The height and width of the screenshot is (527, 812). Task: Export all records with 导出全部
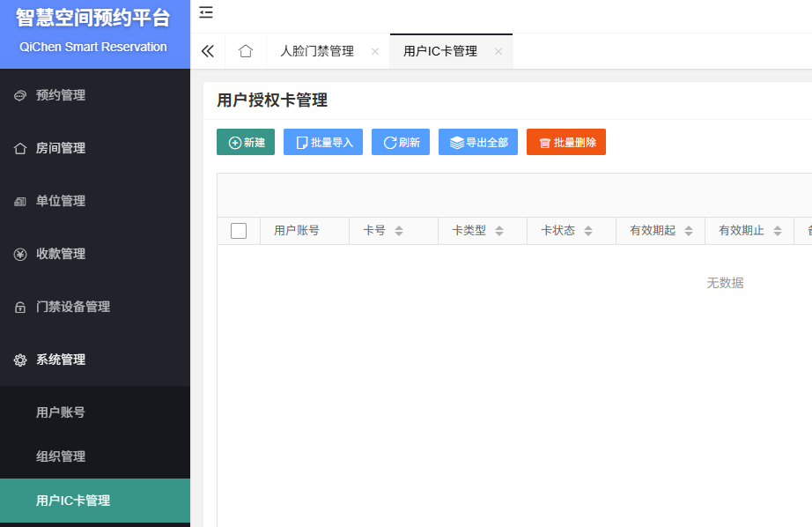click(x=478, y=142)
